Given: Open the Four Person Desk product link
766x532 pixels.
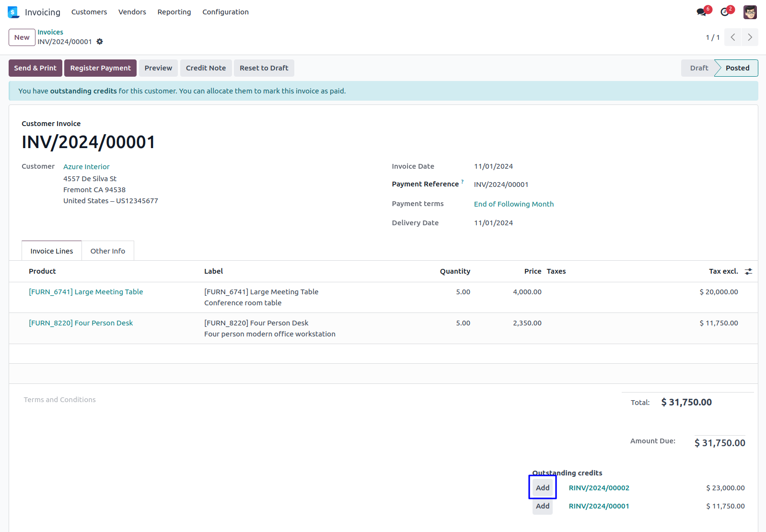Looking at the screenshot, I should [x=81, y=323].
